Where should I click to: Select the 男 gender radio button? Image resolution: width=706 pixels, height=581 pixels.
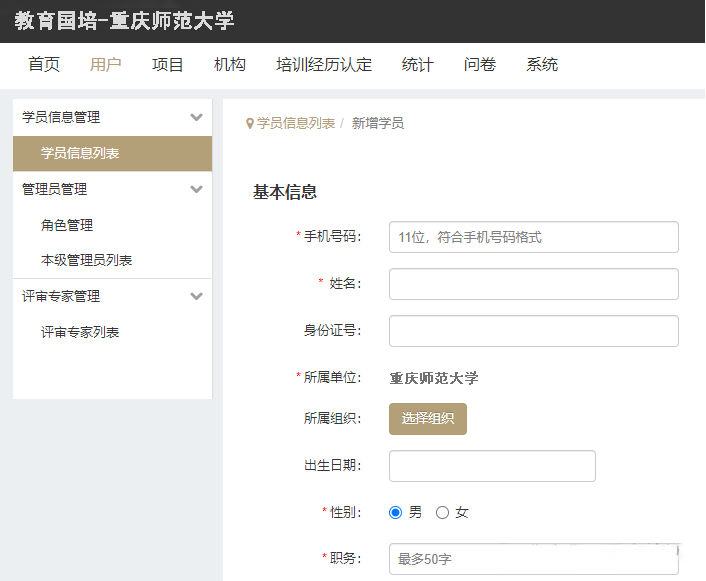pyautogui.click(x=396, y=512)
